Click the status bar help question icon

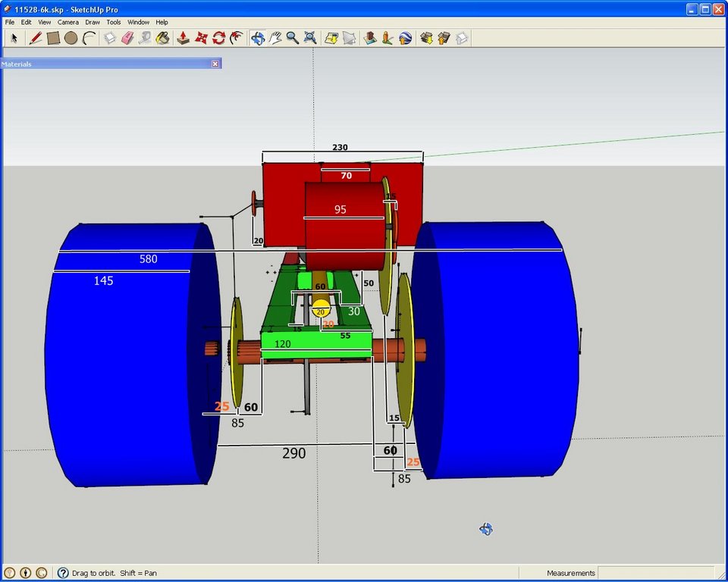pyautogui.click(x=63, y=573)
